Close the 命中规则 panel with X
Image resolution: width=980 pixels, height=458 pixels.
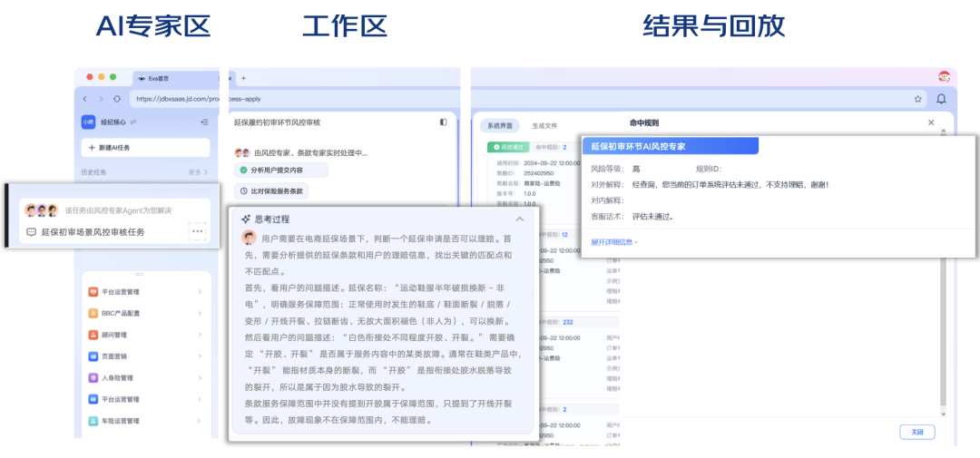(931, 122)
